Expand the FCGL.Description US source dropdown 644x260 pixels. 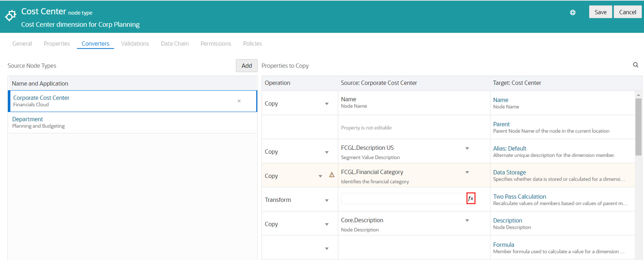coord(467,149)
